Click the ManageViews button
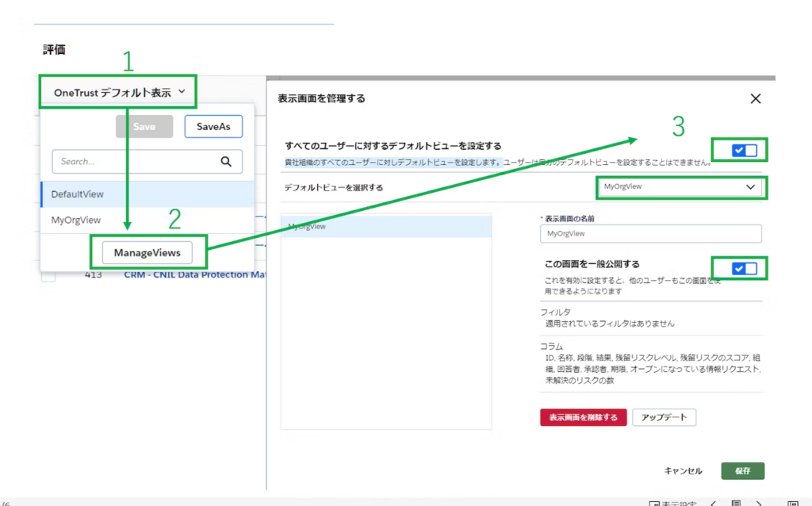812x506 pixels. coord(147,253)
